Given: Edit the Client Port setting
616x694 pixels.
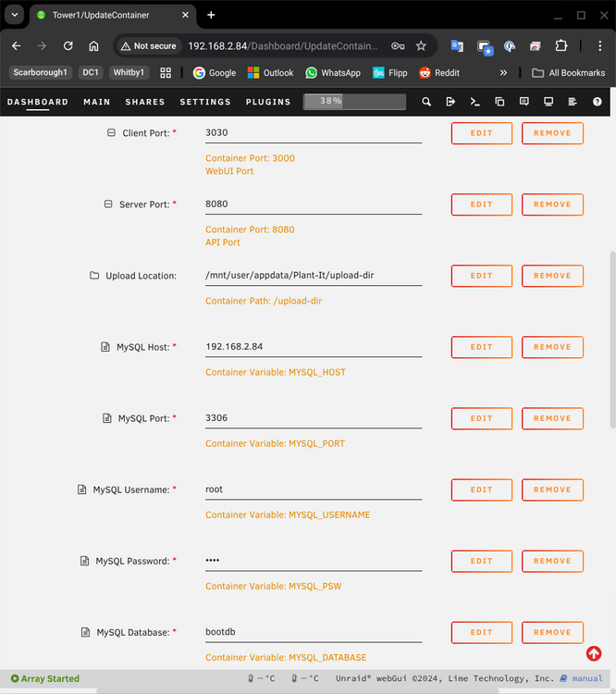Looking at the screenshot, I should pyautogui.click(x=482, y=133).
